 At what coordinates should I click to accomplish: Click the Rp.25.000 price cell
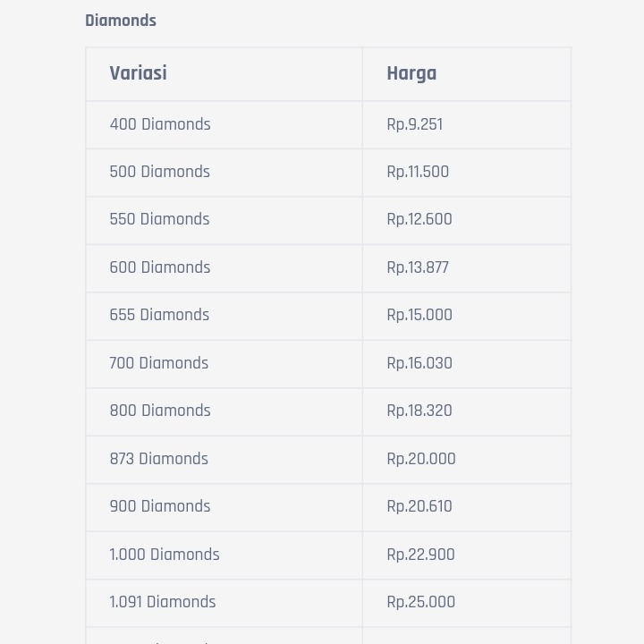coord(421,602)
